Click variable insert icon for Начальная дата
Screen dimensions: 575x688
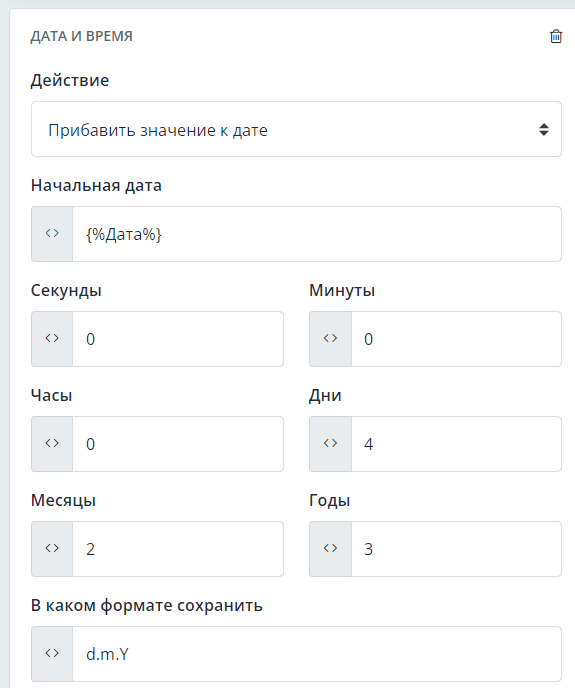[x=52, y=234]
